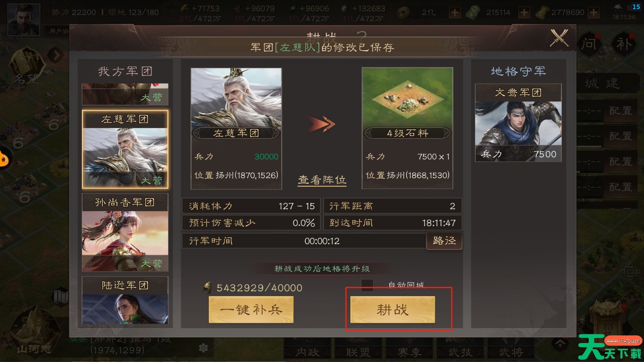Add gold ingots with plus icon
Image resolution: width=644 pixels, height=362 pixels.
tap(593, 13)
